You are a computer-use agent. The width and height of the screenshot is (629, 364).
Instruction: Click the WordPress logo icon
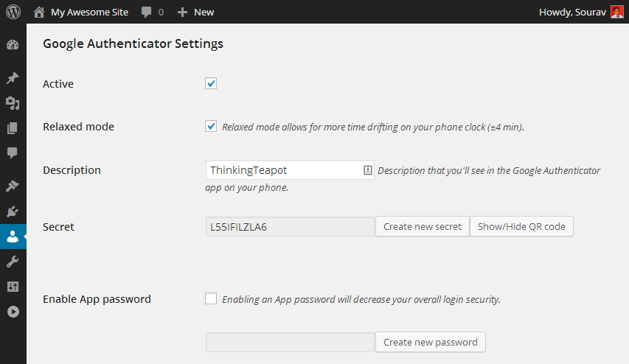(13, 12)
